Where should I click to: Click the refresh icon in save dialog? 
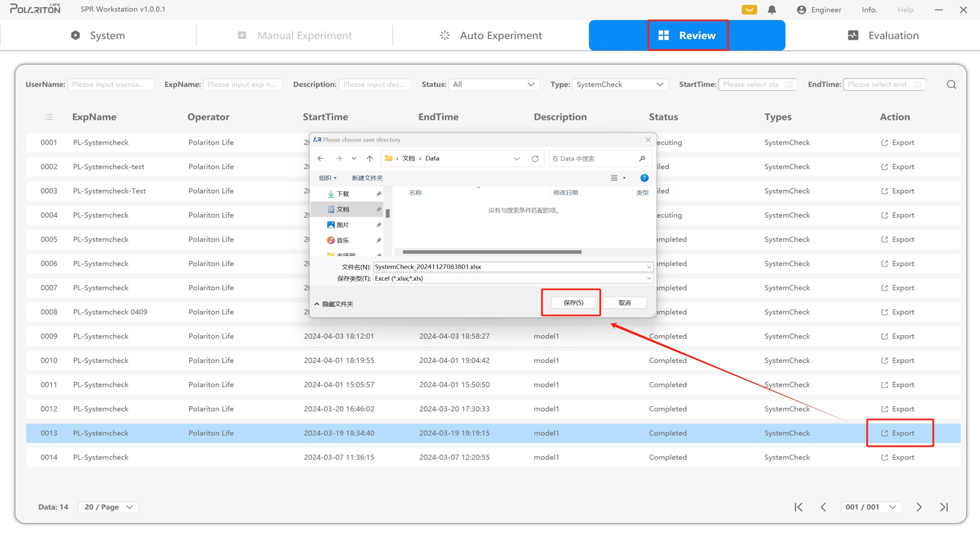tap(535, 158)
